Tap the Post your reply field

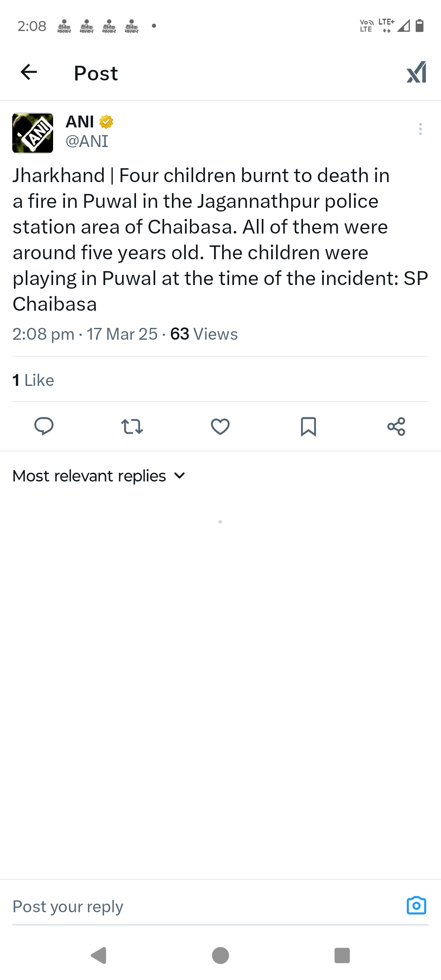163,906
